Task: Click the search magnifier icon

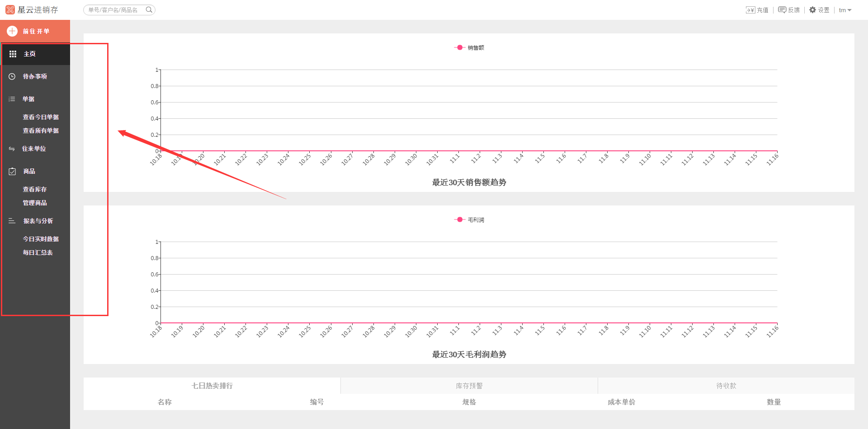Action: 149,9
